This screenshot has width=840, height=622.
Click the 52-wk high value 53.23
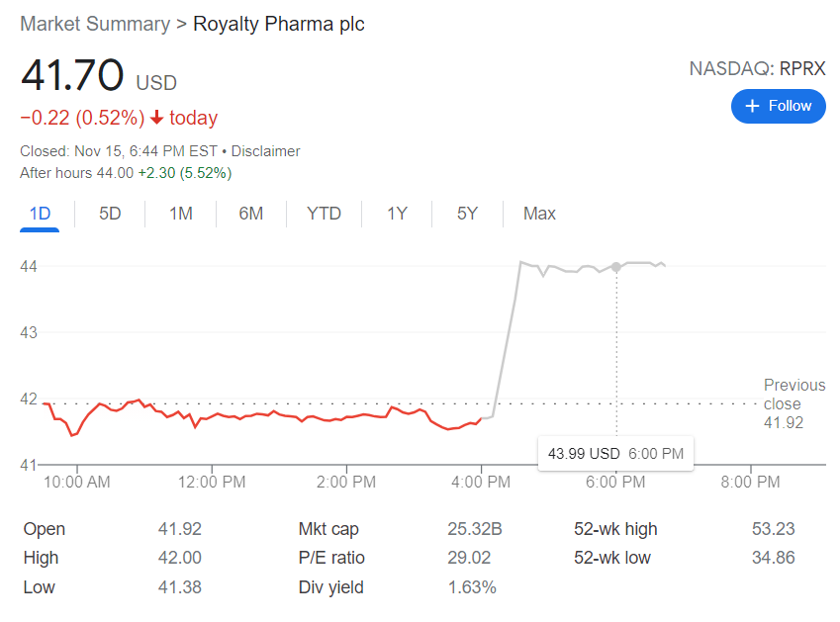[773, 529]
